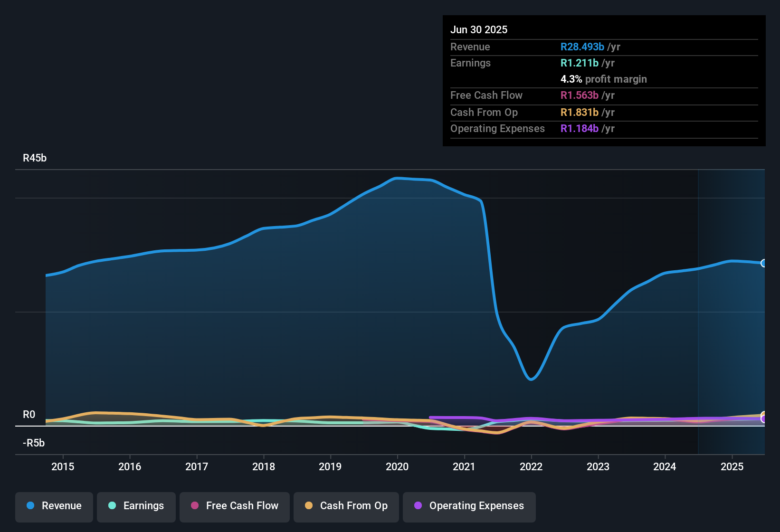Click the 2021 x-axis label
This screenshot has height=532, width=780.
point(464,467)
